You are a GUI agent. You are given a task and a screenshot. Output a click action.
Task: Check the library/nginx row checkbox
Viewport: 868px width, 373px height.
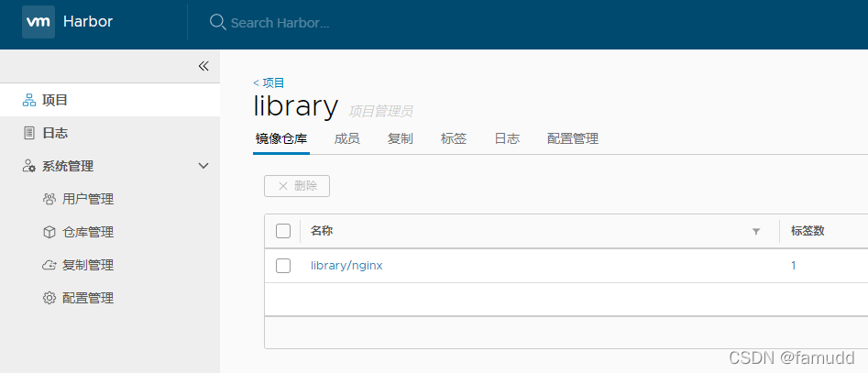point(283,266)
